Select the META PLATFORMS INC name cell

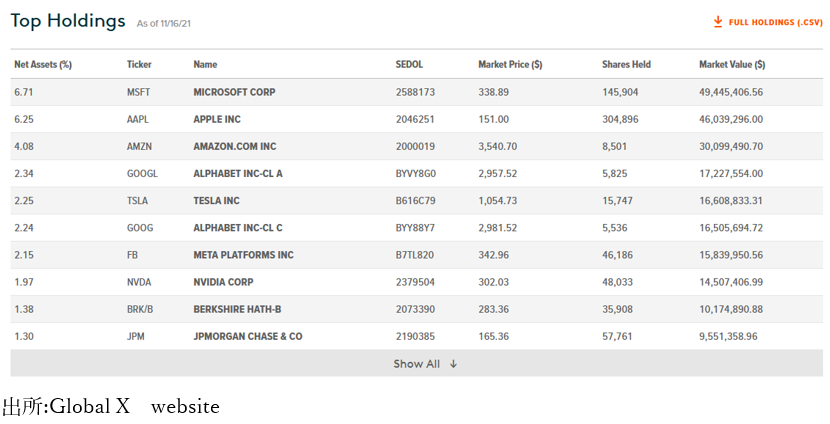[243, 255]
